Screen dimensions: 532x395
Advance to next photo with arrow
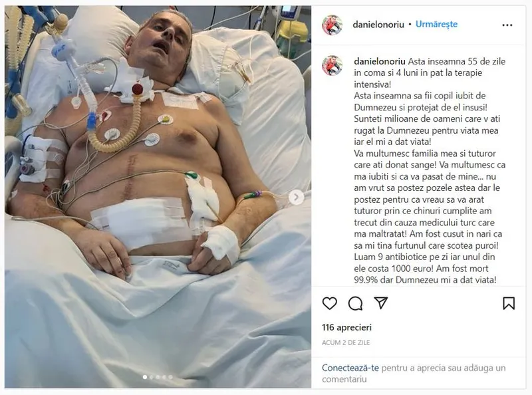click(296, 197)
